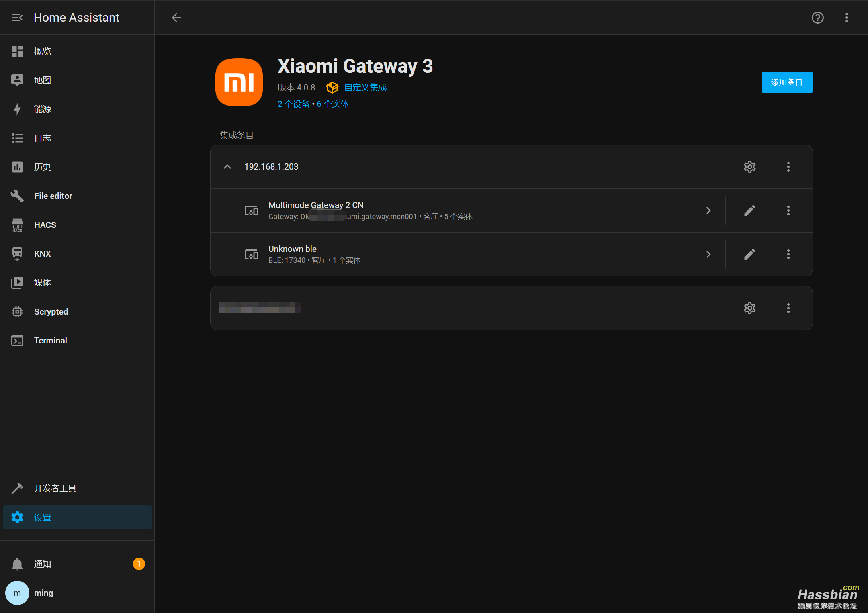Click the Home Assistant title
This screenshot has height=613, width=868.
coord(76,18)
